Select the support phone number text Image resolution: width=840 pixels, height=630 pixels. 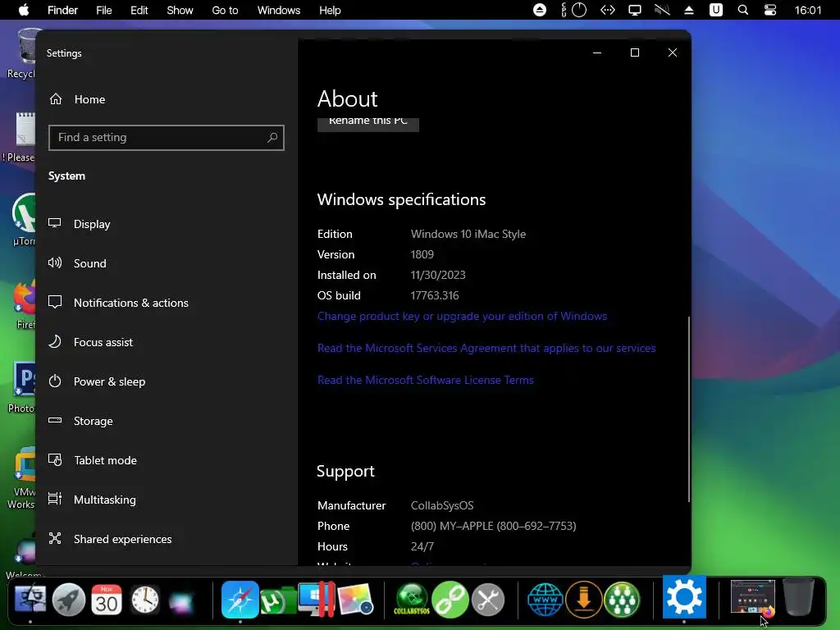[493, 526]
